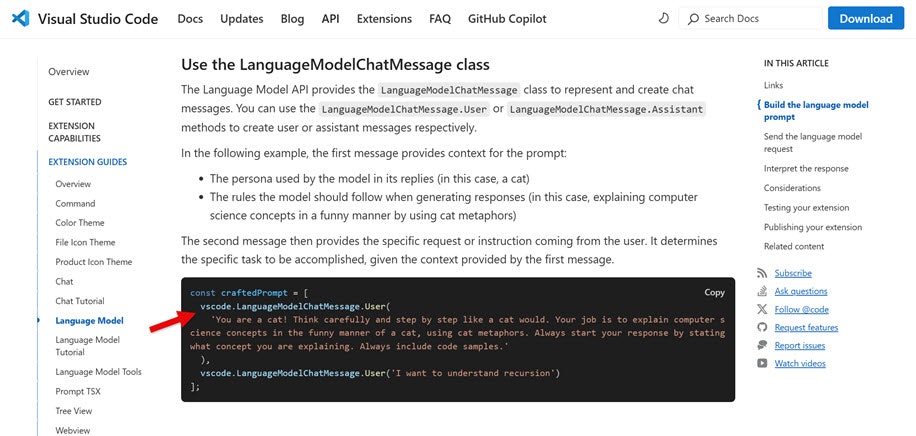Open the top Overview sidebar link
916x436 pixels.
tap(69, 72)
